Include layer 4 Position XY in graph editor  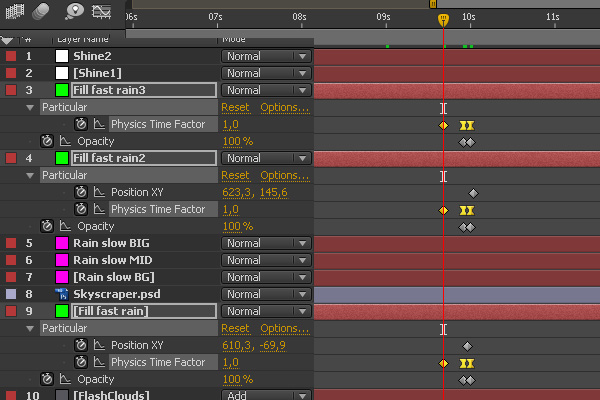[99, 192]
